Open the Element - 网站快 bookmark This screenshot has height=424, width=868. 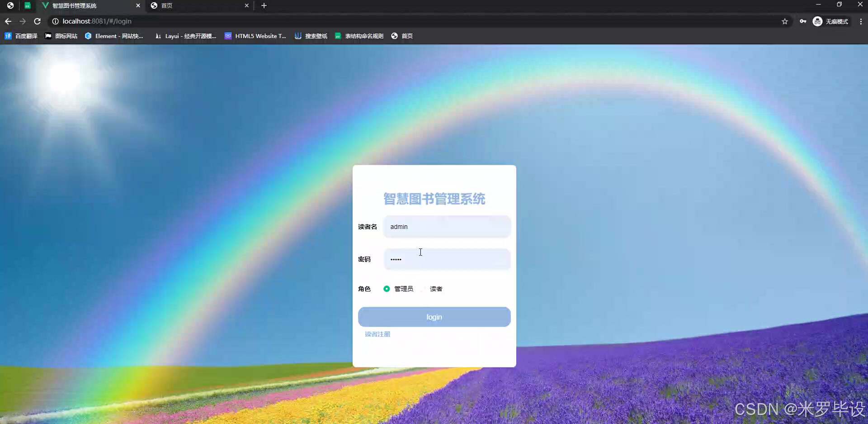[114, 36]
